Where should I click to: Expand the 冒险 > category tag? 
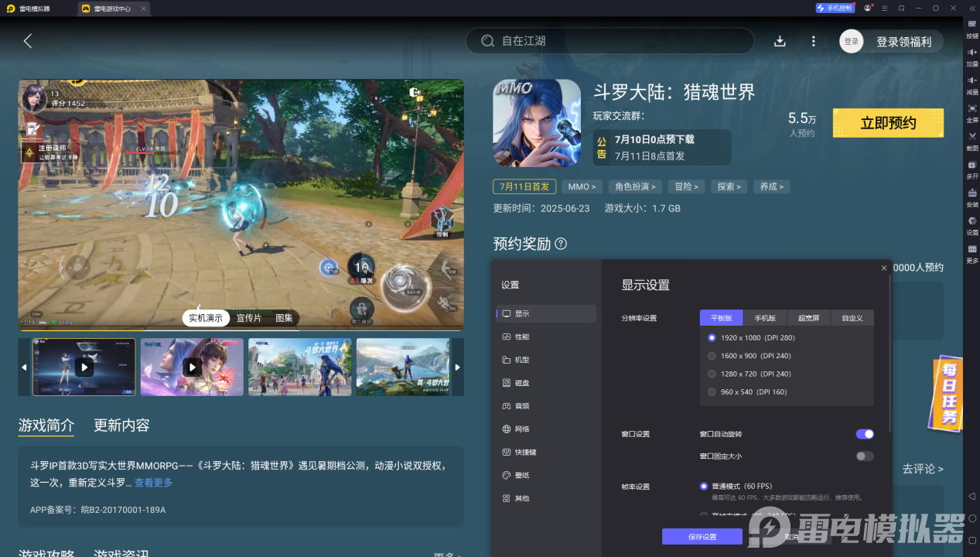pyautogui.click(x=686, y=186)
